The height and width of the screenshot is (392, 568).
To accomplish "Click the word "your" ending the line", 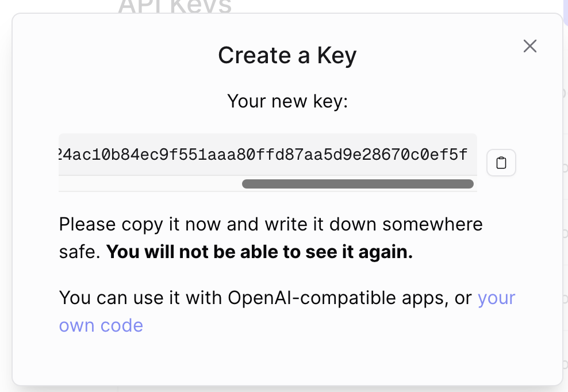I will tap(497, 298).
